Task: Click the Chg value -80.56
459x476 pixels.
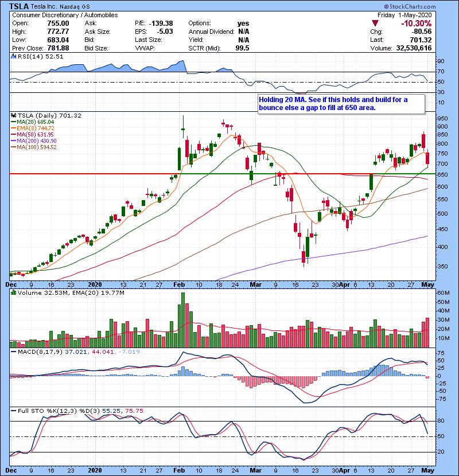Action: (422, 32)
